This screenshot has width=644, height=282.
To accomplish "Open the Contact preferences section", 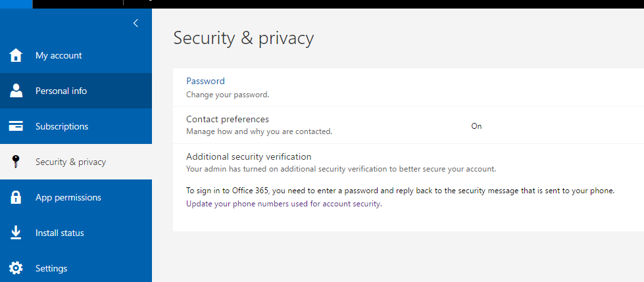I will pyautogui.click(x=228, y=119).
